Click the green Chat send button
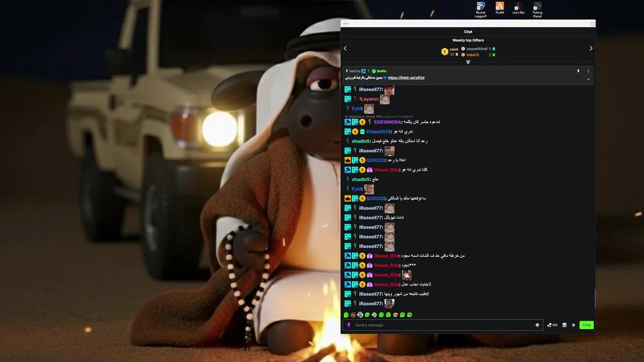Viewport: 644px width, 362px height. [x=587, y=325]
